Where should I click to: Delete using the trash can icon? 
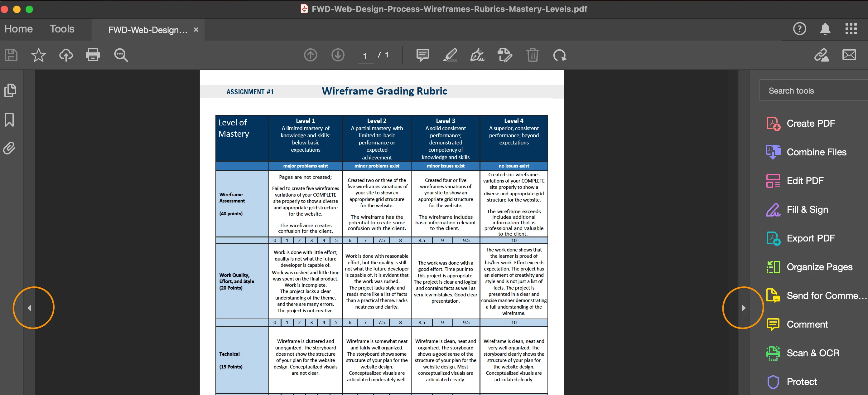point(533,55)
